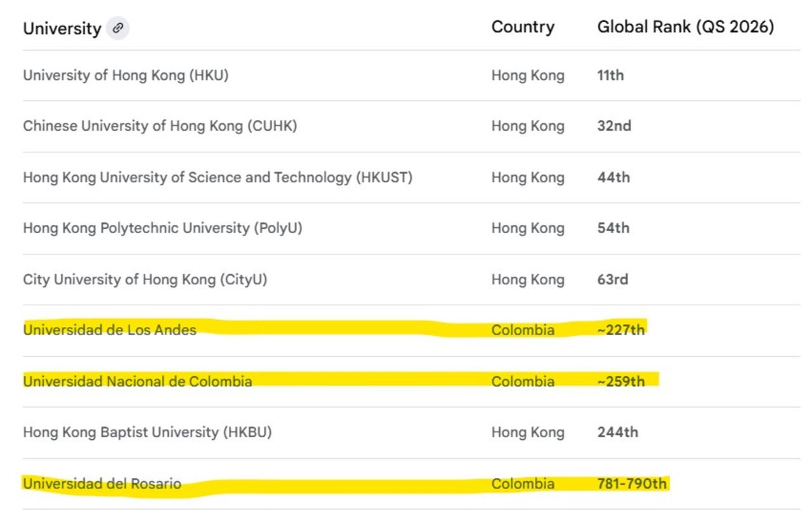Click the 54th rank cell
This screenshot has width=812, height=523.
click(613, 228)
